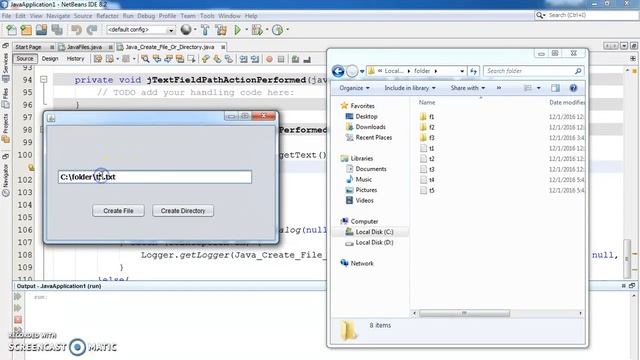
Task: Click the Redo arrow in NetBeans toolbar
Action: click(91, 30)
